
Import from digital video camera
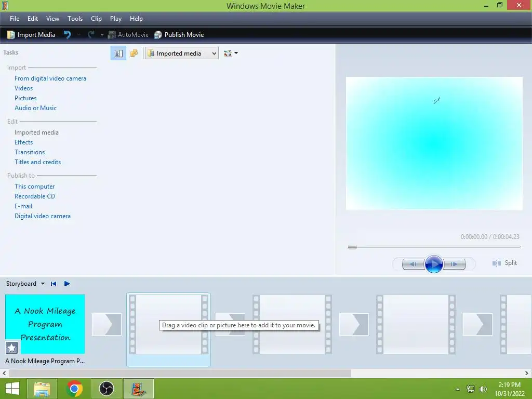(x=50, y=78)
